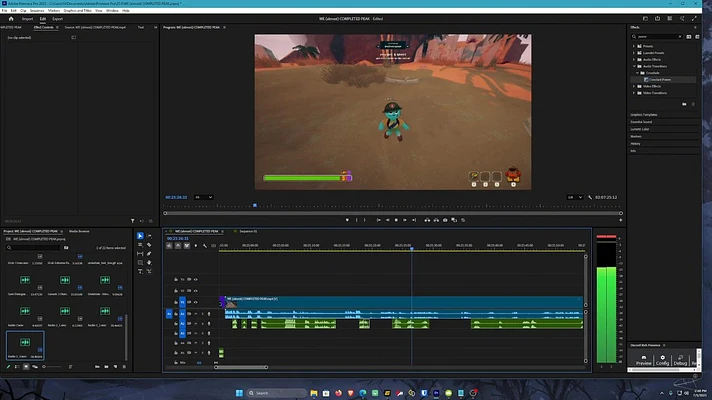The height and width of the screenshot is (400, 712).
Task: Select the Rectangle tool
Action: coord(140,262)
